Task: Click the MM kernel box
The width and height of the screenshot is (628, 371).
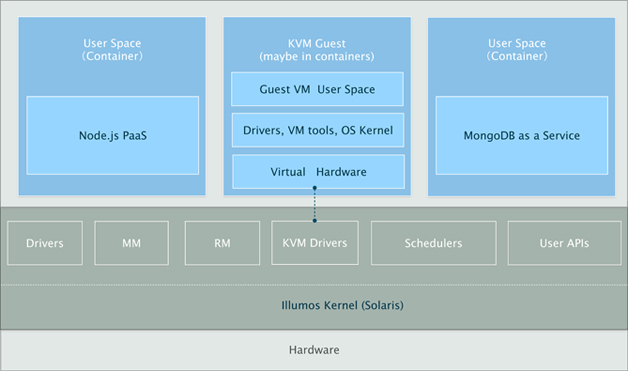Action: click(x=131, y=243)
